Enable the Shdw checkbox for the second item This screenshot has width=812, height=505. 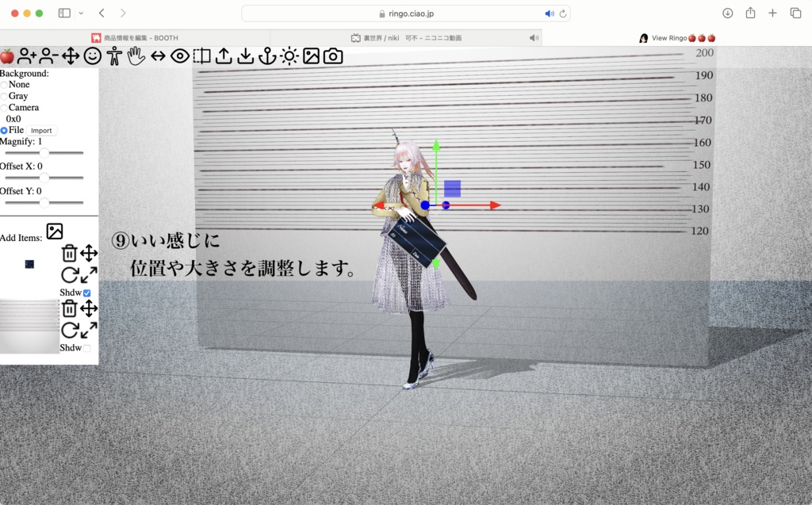(86, 348)
